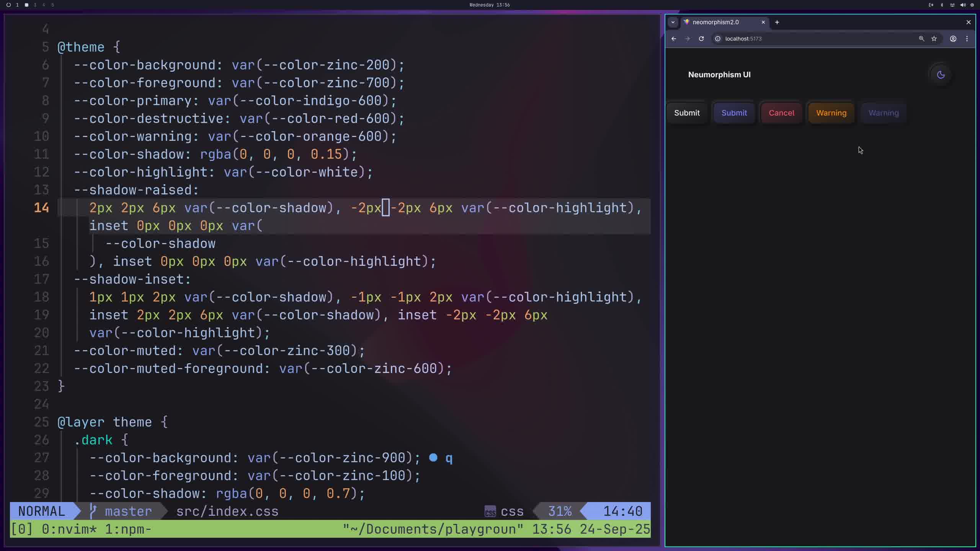980x551 pixels.
Task: Reload the localhost page
Action: click(x=701, y=39)
